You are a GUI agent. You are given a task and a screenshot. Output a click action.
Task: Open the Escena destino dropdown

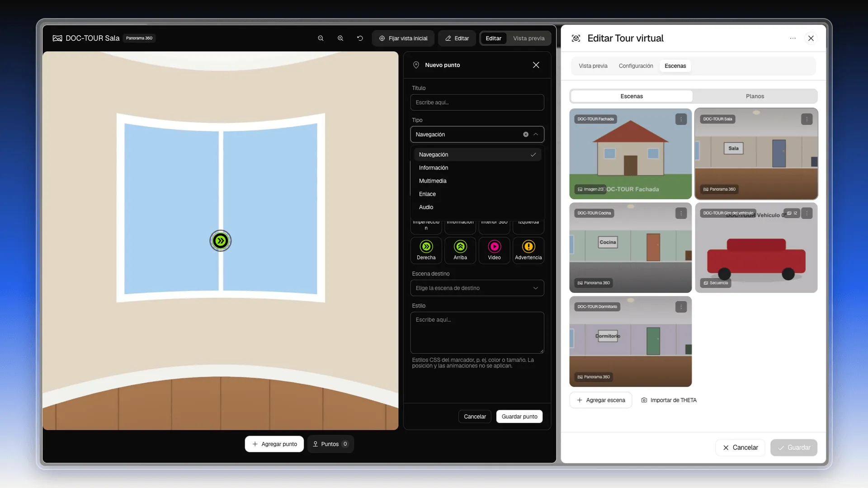477,288
